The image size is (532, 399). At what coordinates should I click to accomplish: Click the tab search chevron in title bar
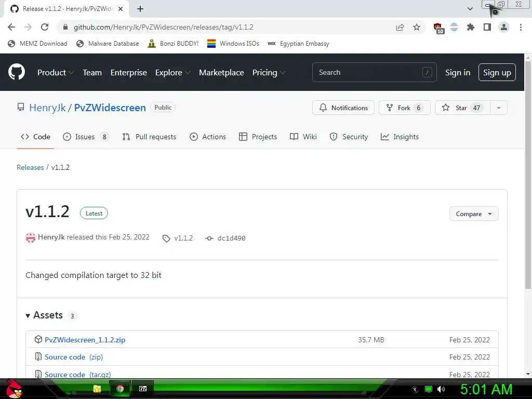[470, 9]
